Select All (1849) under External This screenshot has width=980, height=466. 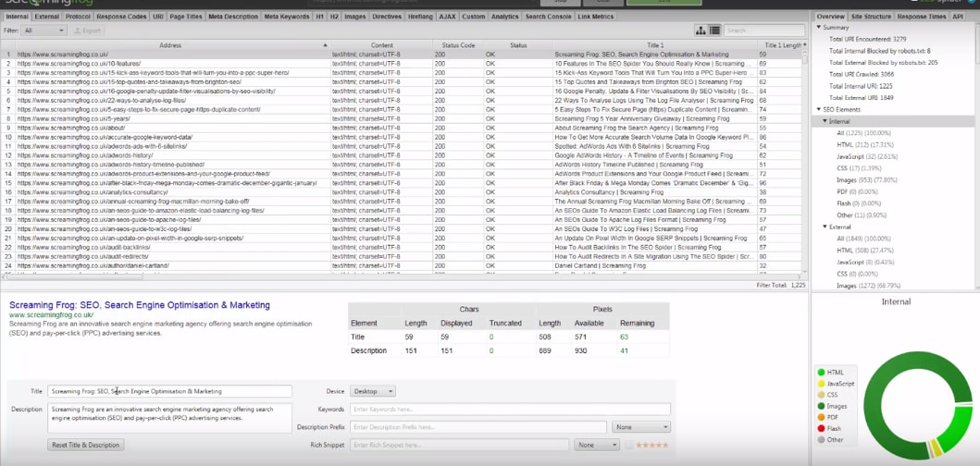tap(863, 239)
